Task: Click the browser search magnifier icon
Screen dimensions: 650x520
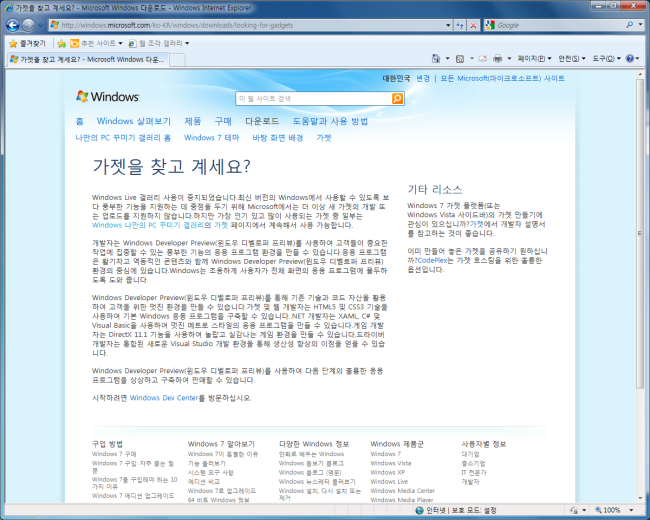Action: pos(630,25)
